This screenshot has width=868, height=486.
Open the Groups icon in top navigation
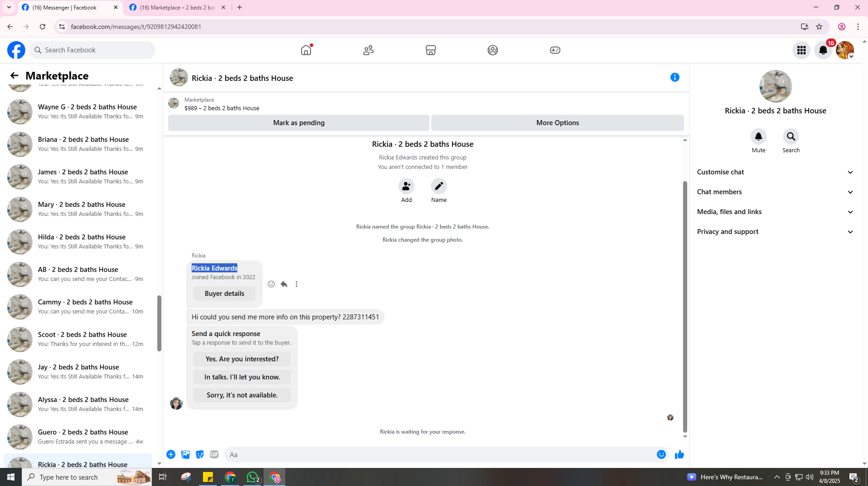[x=493, y=50]
